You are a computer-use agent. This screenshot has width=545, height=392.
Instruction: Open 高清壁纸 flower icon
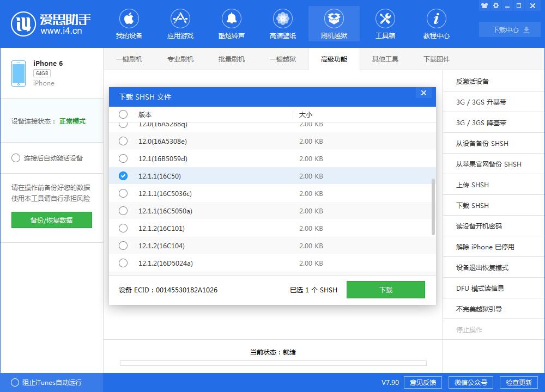[282, 19]
